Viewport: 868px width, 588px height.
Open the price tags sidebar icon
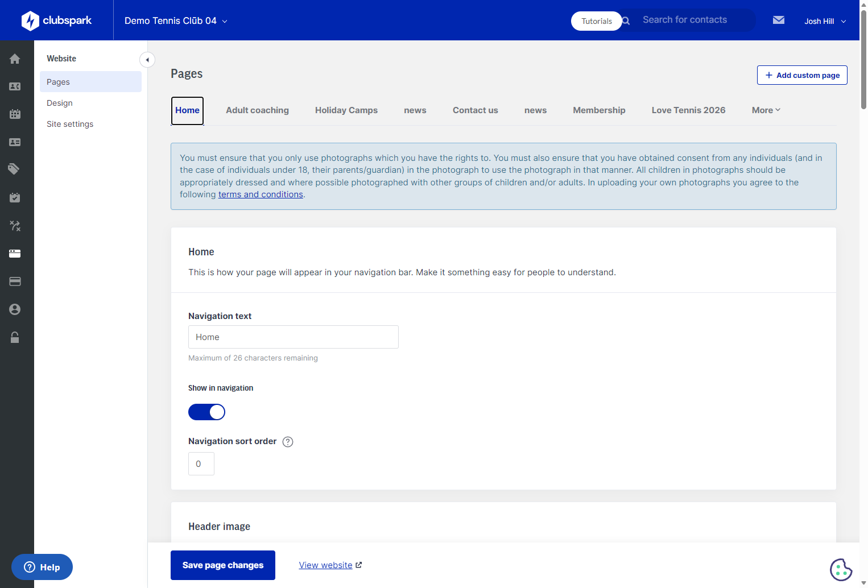click(x=15, y=169)
